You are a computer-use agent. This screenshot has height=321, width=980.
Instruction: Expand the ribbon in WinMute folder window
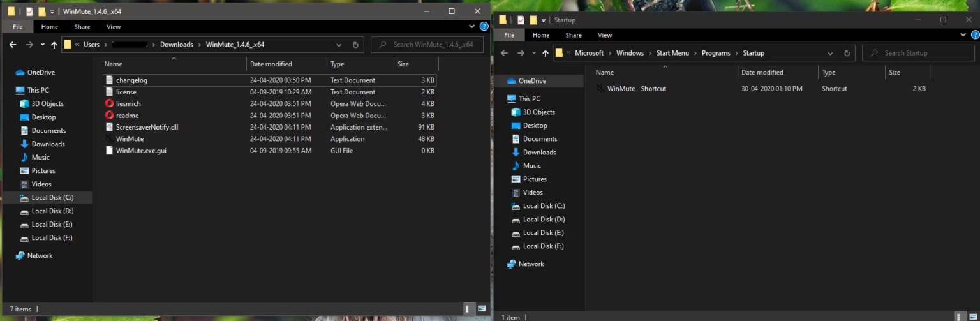pos(472,27)
